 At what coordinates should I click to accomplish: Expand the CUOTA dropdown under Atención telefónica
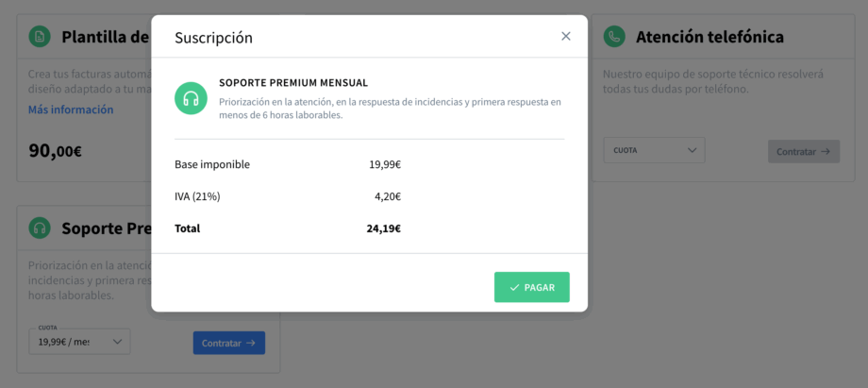(654, 150)
